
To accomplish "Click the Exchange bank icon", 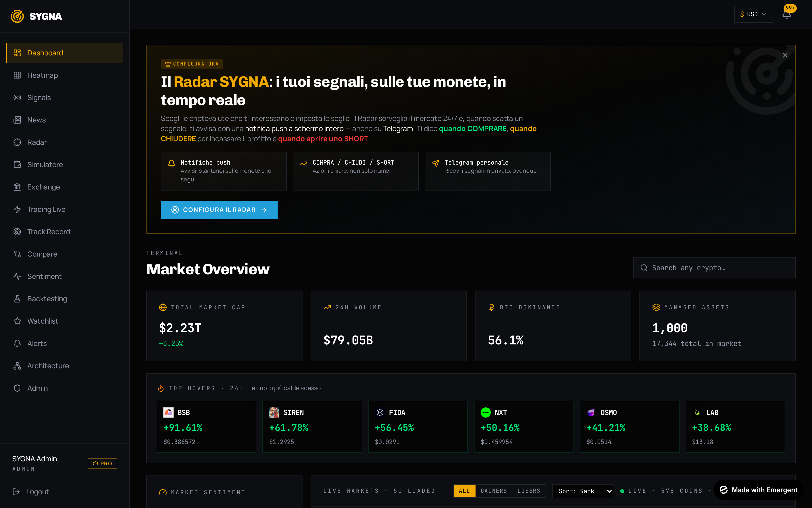I will 17,187.
